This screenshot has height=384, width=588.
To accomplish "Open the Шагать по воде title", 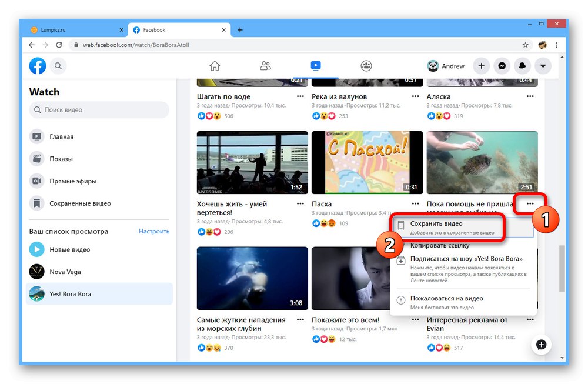I will coord(223,97).
